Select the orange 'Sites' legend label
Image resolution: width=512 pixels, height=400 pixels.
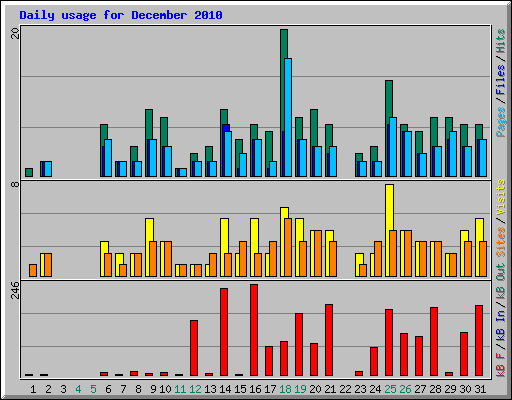pyautogui.click(x=500, y=242)
